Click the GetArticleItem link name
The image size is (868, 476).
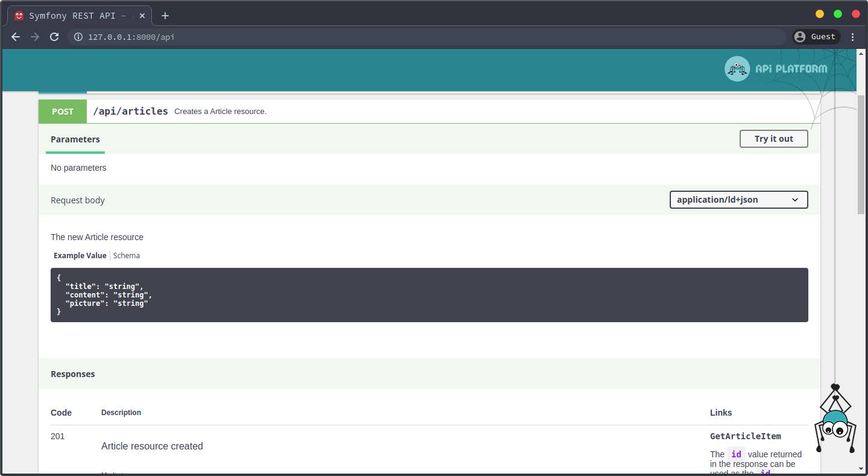click(745, 436)
